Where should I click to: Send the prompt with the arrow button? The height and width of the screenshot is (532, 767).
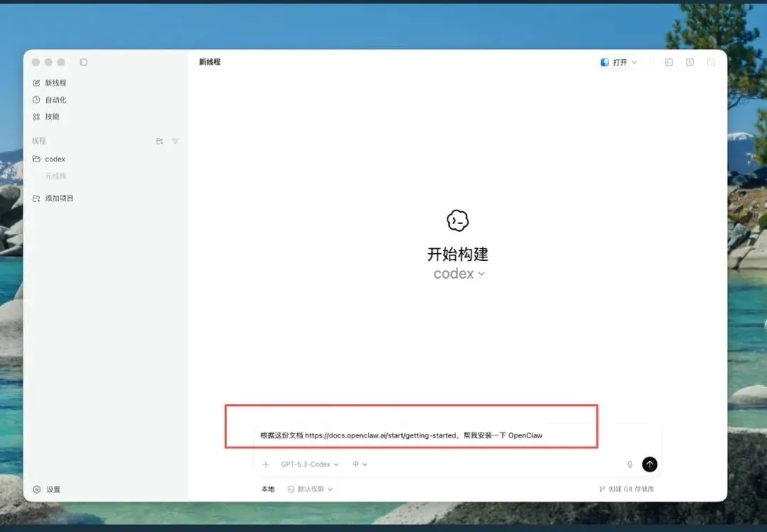[650, 464]
